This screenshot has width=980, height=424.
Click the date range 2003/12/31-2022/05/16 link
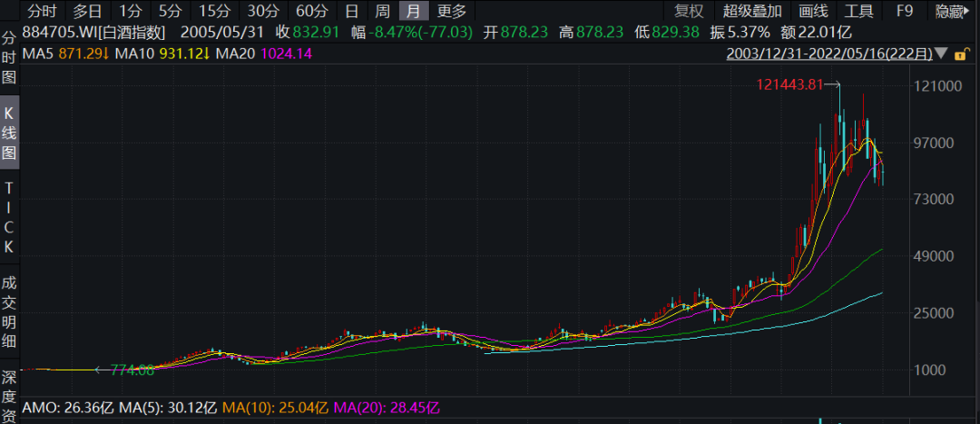pyautogui.click(x=829, y=54)
